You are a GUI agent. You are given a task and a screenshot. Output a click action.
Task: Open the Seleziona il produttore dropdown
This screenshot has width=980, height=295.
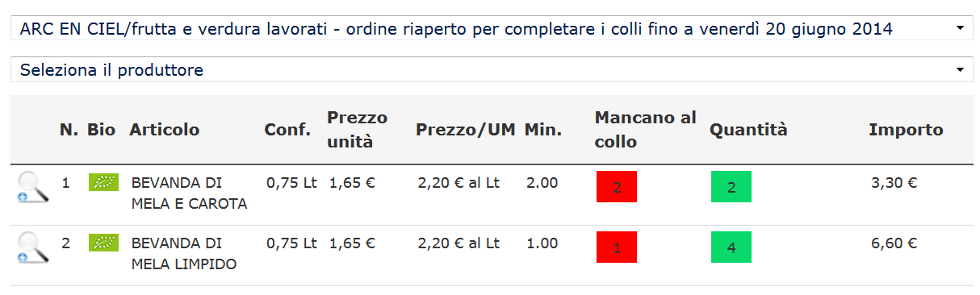pyautogui.click(x=490, y=69)
